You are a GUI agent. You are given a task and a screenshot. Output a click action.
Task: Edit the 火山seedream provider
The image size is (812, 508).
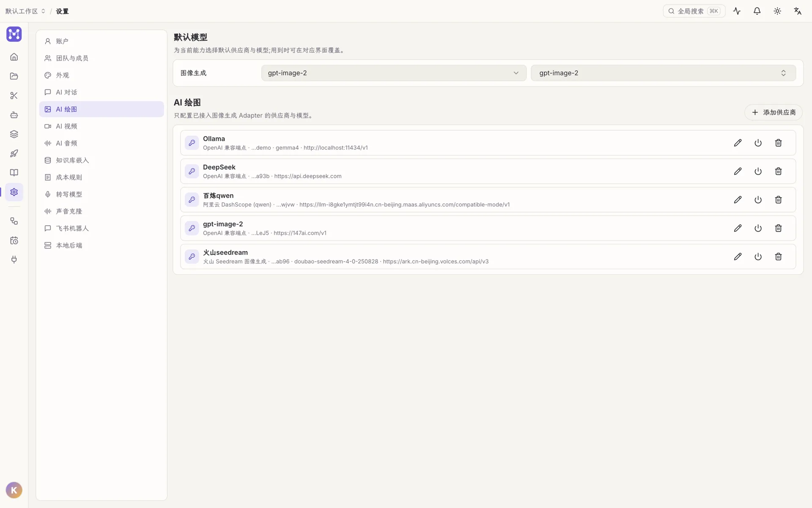coord(738,257)
